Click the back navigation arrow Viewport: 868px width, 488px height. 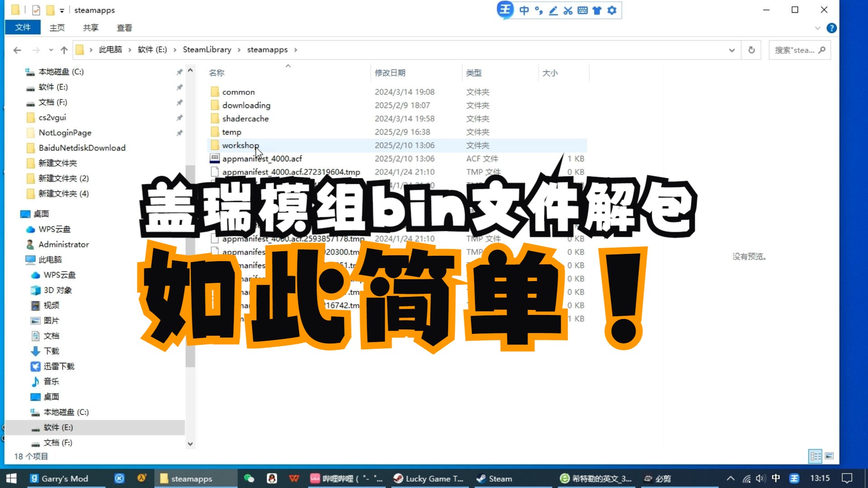17,50
